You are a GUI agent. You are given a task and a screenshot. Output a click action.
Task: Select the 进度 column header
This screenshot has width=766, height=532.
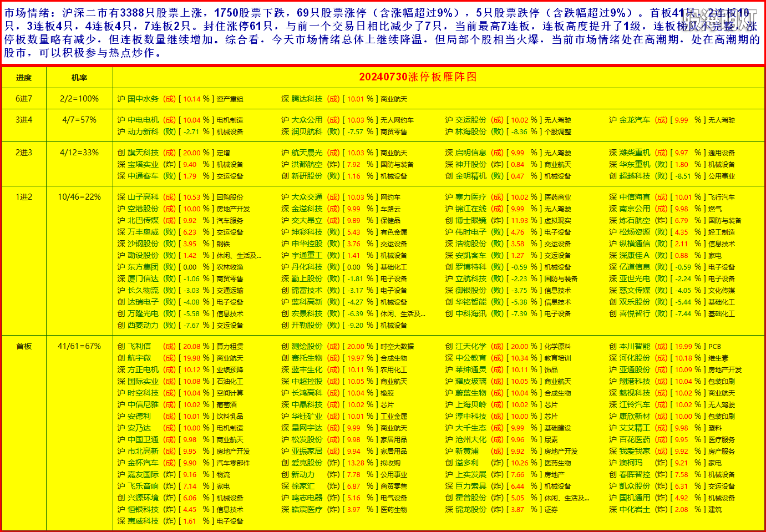coord(24,78)
